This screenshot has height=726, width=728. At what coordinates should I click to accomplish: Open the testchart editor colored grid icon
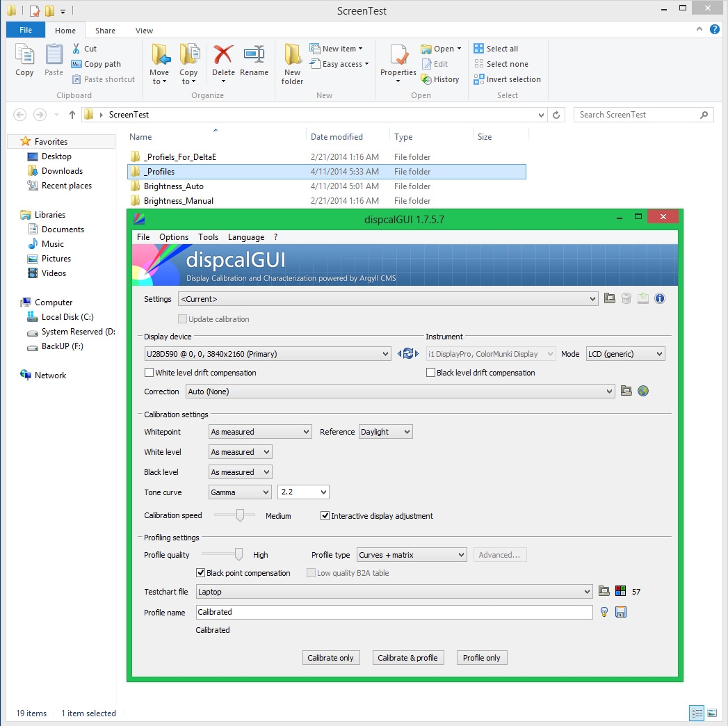pos(620,591)
